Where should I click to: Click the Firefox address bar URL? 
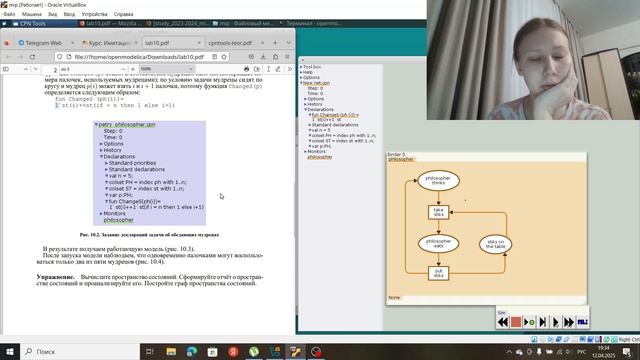pos(139,57)
